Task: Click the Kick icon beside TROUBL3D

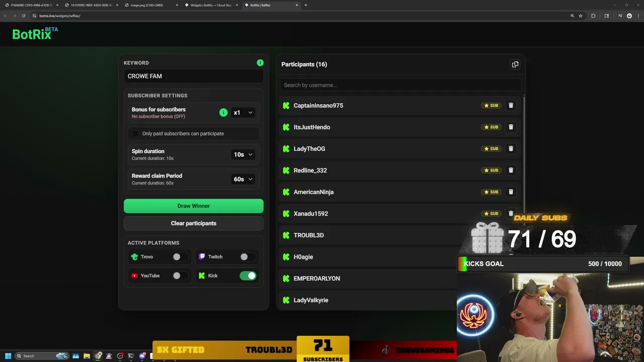Action: tap(286, 235)
